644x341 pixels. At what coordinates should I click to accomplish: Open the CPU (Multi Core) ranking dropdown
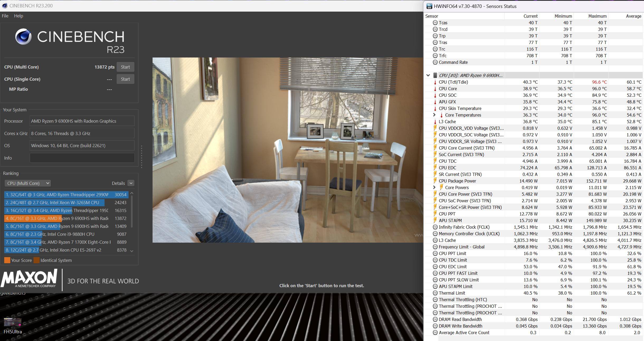pos(28,183)
